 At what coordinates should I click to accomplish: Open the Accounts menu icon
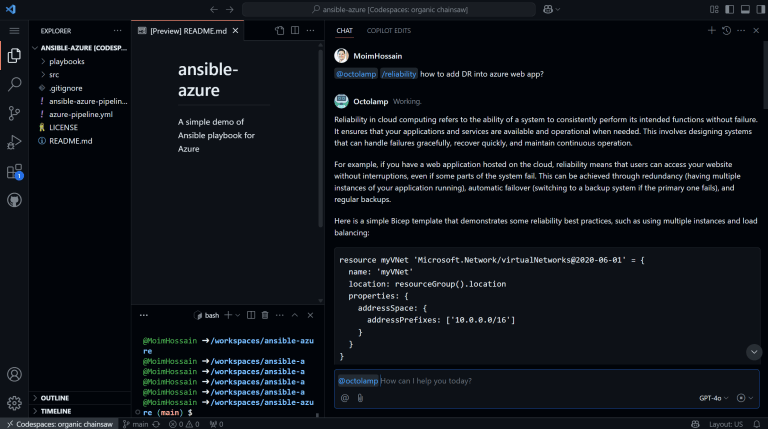click(x=14, y=374)
